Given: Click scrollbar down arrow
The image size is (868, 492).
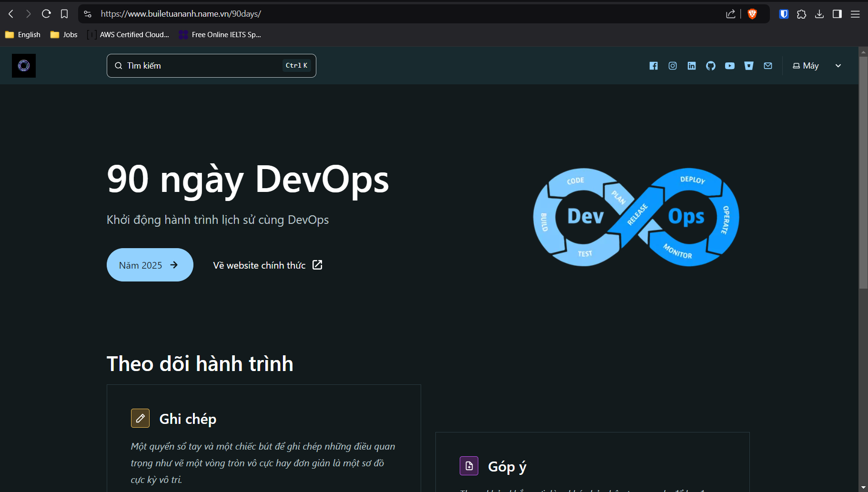Looking at the screenshot, I should (863, 488).
